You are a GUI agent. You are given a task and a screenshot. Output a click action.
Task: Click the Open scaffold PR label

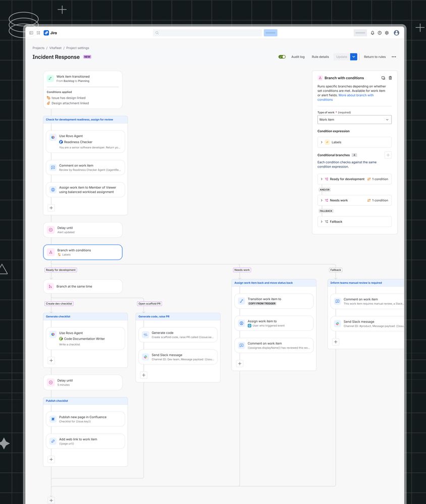pyautogui.click(x=149, y=303)
